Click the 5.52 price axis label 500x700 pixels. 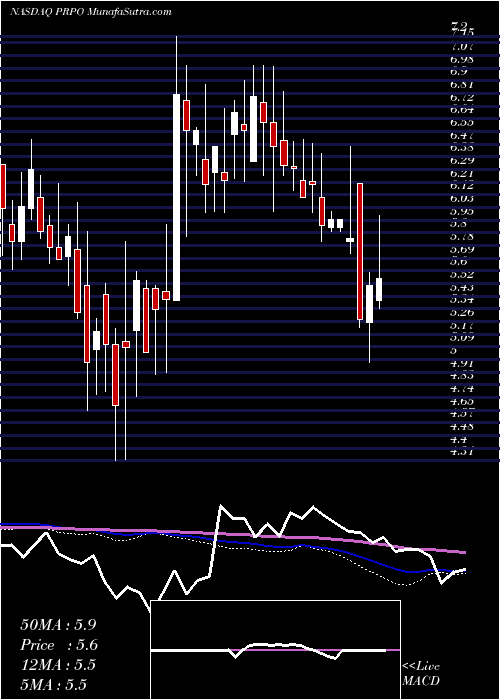point(462,274)
